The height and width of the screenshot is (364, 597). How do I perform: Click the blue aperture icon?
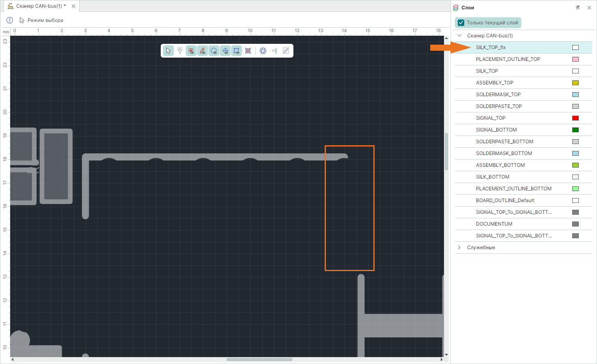pyautogui.click(x=263, y=51)
